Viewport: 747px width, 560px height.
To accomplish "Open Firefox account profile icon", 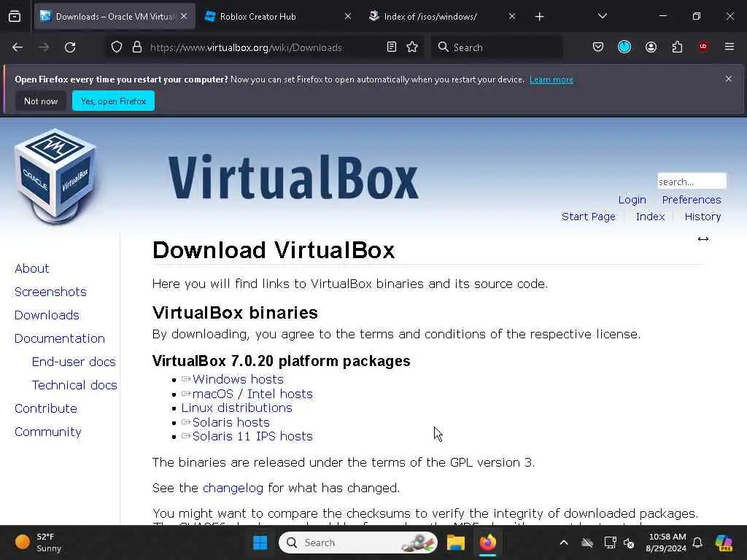I will pyautogui.click(x=651, y=47).
